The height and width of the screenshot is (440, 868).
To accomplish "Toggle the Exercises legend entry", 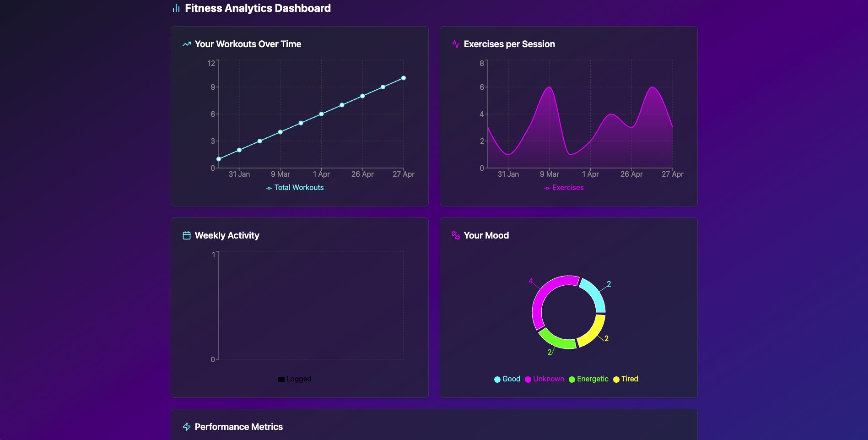I will [x=564, y=188].
